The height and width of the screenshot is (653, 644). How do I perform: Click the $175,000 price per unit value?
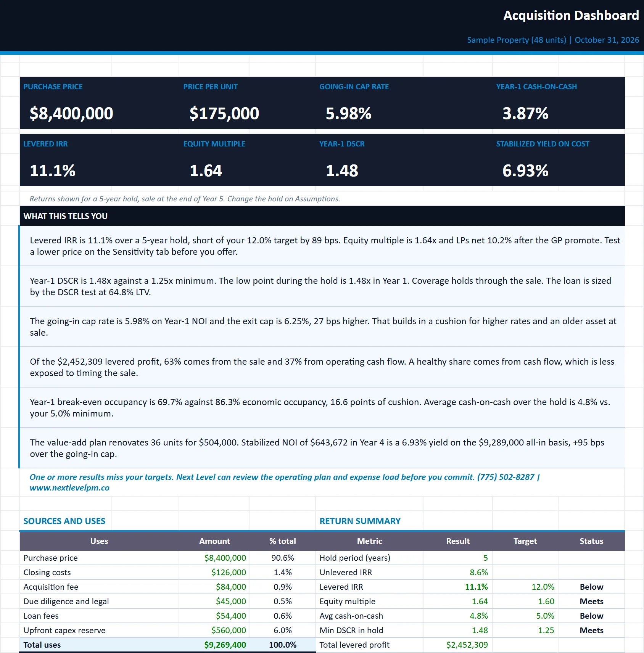224,113
